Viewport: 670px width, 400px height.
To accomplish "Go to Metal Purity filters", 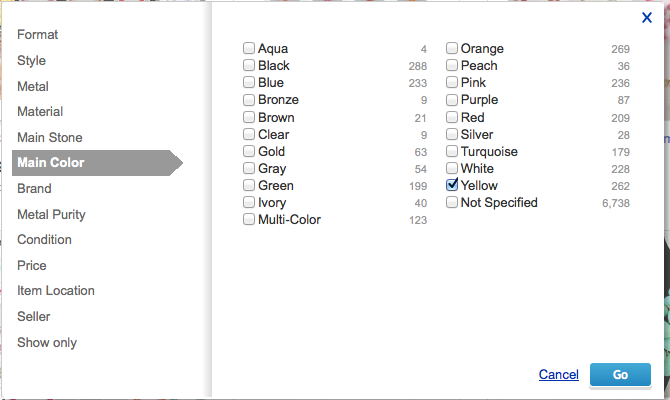I will 51,214.
